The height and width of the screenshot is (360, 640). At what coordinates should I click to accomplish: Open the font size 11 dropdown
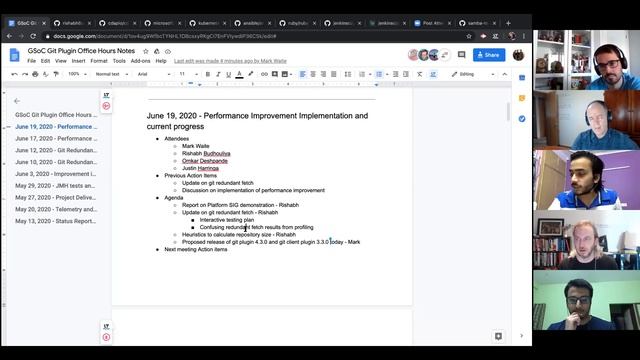(x=189, y=74)
